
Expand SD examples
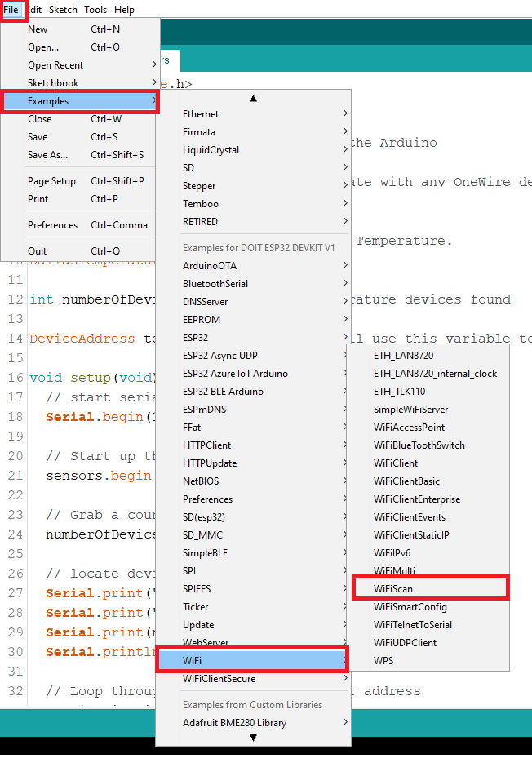point(253,168)
